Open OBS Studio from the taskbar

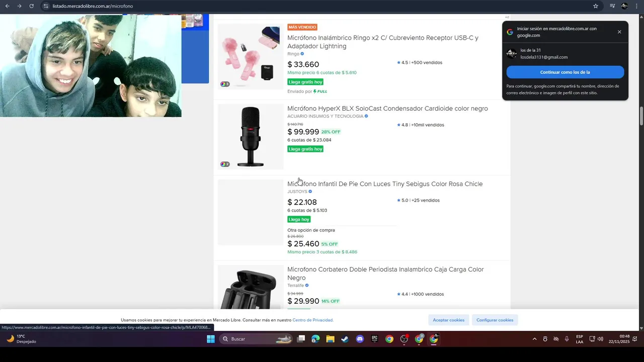click(404, 339)
